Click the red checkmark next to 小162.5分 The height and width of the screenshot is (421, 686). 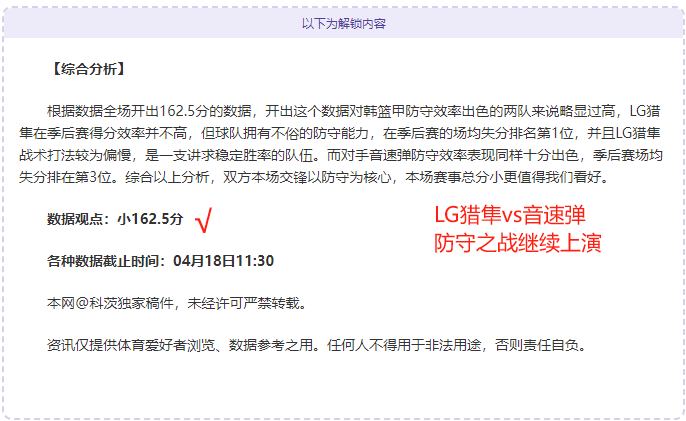tap(204, 220)
